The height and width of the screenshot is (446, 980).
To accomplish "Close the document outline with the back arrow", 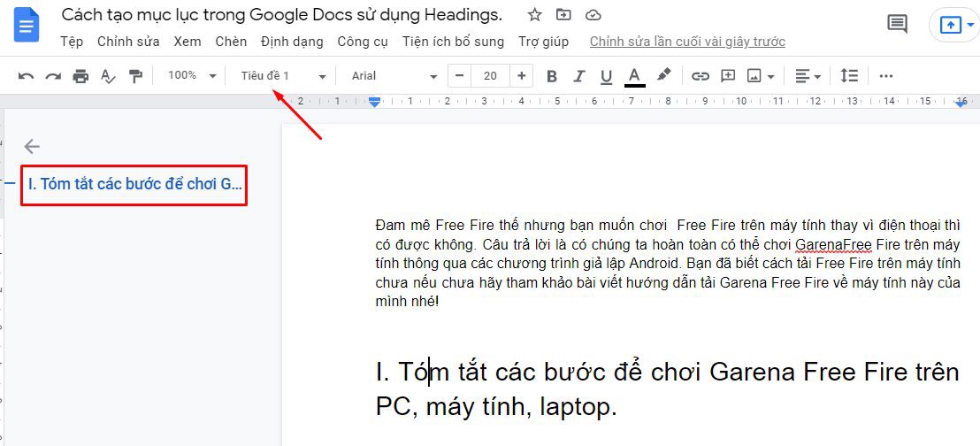I will (x=31, y=146).
